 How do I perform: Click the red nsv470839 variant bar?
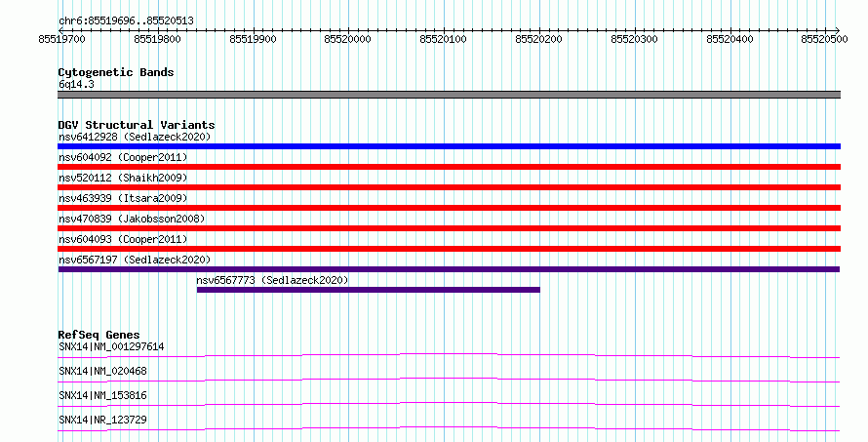pyautogui.click(x=449, y=228)
